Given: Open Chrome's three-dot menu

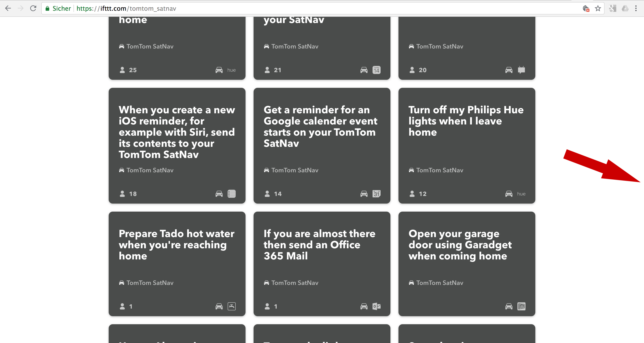Looking at the screenshot, I should 636,8.
